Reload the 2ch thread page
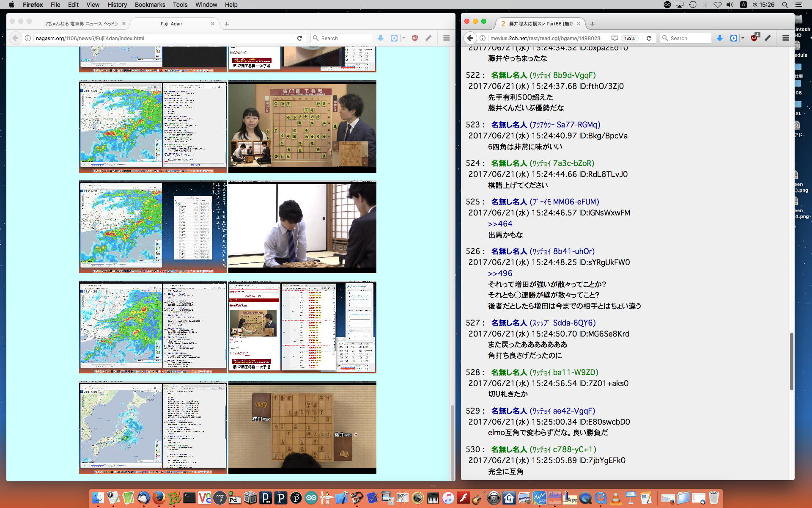Screen dimensions: 812x508 (x=649, y=38)
